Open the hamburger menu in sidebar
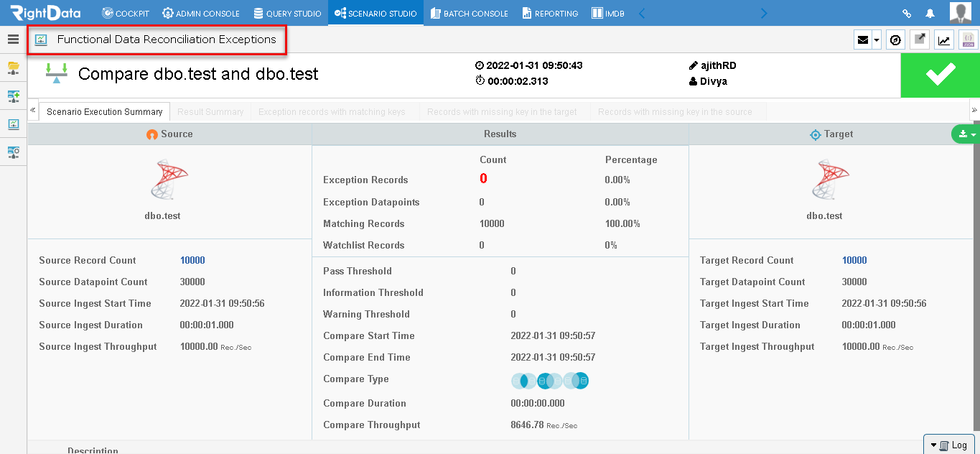The height and width of the screenshot is (454, 980). click(x=13, y=40)
